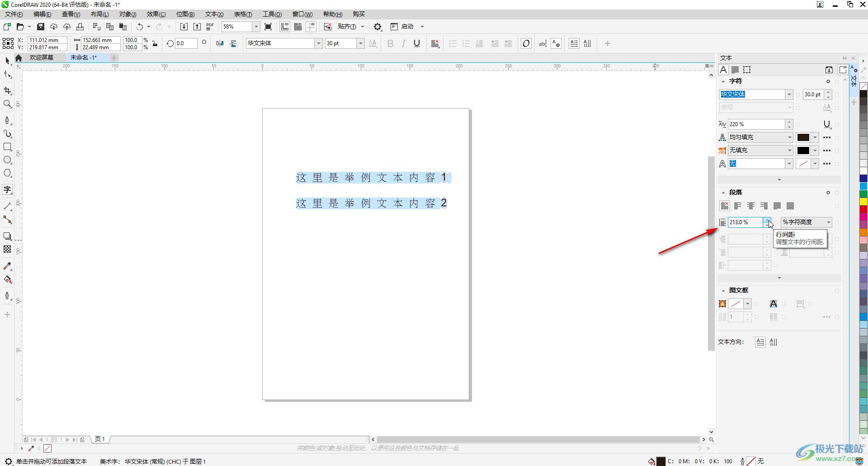This screenshot has height=466, width=868.
Task: Select the Shape edit tool
Action: point(7,75)
